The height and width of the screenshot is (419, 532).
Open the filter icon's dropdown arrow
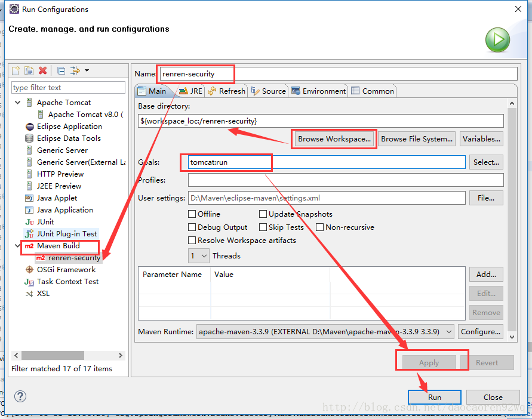[87, 70]
